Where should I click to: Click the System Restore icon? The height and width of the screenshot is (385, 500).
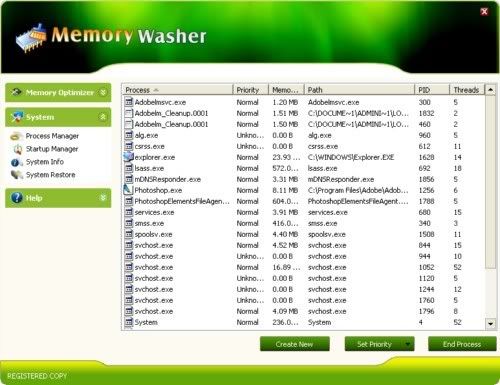pos(17,175)
